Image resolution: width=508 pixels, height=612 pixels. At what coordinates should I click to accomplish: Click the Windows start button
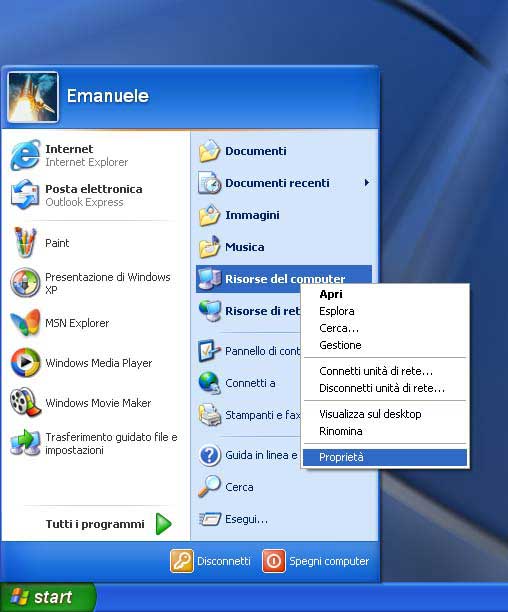48,597
